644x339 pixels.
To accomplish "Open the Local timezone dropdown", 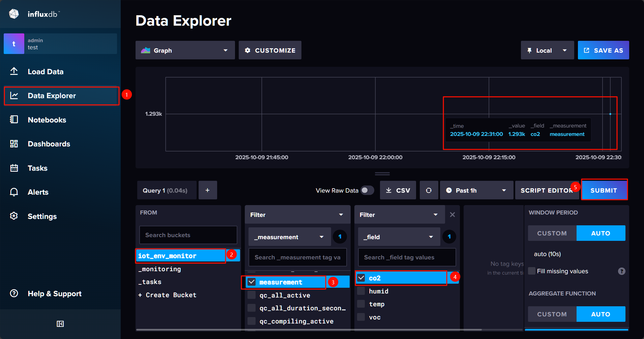I will (x=547, y=50).
